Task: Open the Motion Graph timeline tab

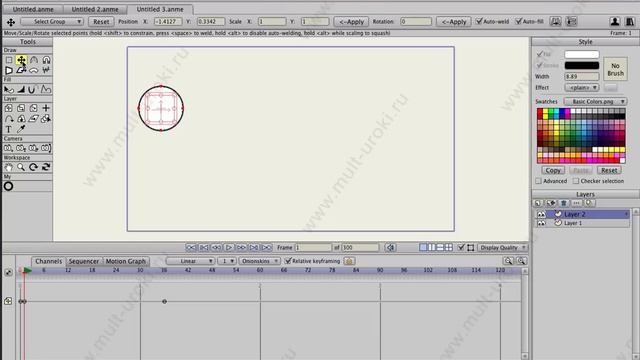Action: [126, 261]
